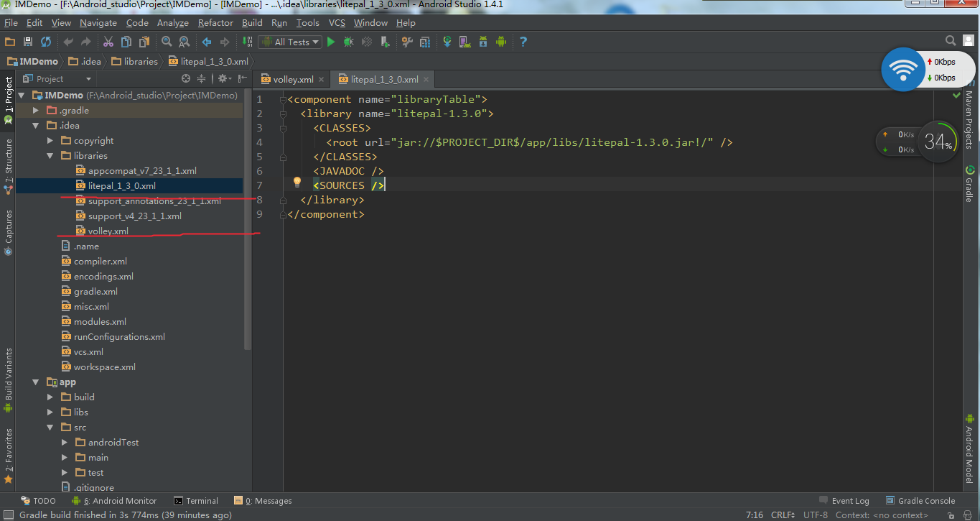The height and width of the screenshot is (521, 980).
Task: Expand the build folder
Action: 50,397
